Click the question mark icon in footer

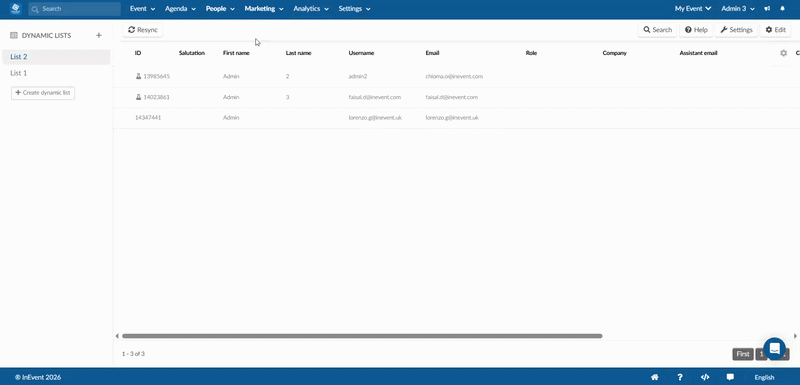coord(680,377)
